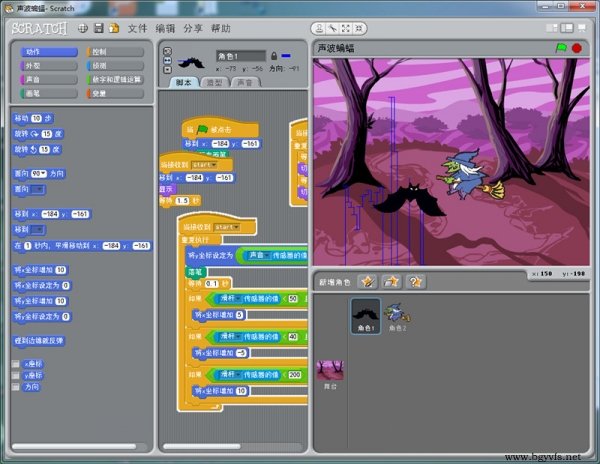The image size is (600, 464).
Task: Toggle the sprite lock padlock icon
Action: click(x=274, y=56)
